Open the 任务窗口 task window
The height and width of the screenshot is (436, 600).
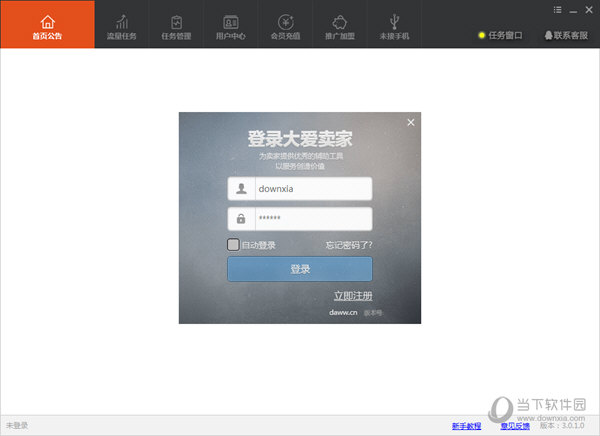[501, 36]
